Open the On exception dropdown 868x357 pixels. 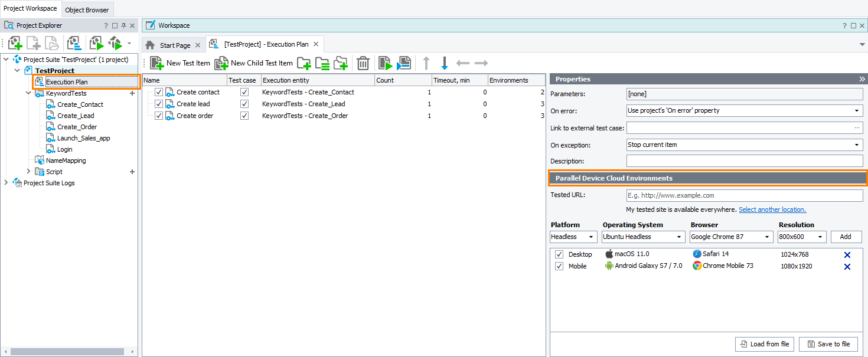click(857, 145)
